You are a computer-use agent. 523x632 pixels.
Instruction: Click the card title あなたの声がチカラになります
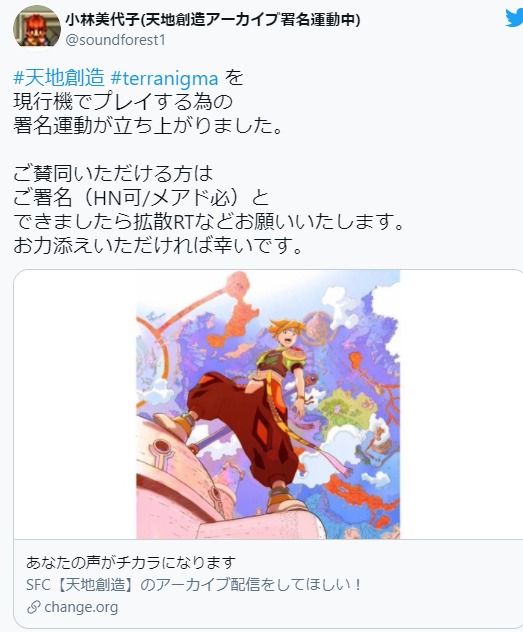pos(131,562)
